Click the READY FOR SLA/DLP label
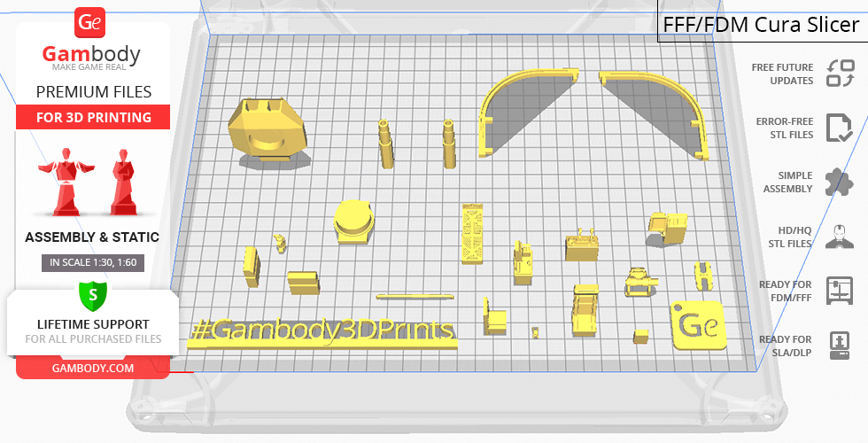Image resolution: width=868 pixels, height=443 pixels. click(x=785, y=346)
